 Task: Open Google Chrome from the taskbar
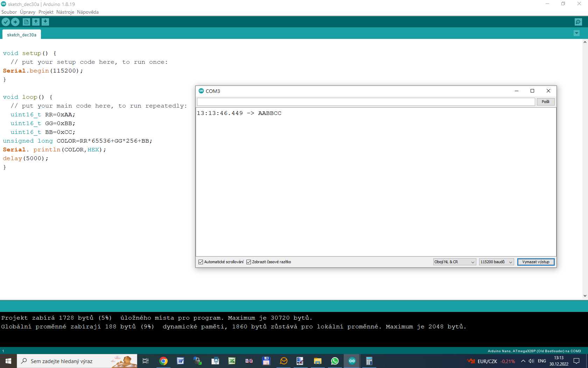163,361
